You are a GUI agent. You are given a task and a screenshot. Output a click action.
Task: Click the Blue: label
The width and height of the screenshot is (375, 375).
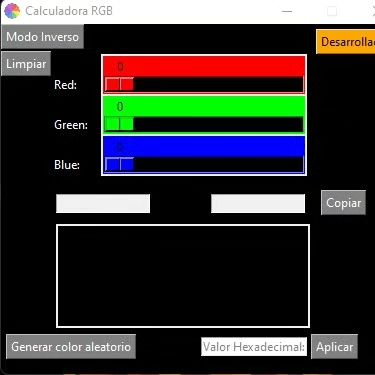click(67, 165)
